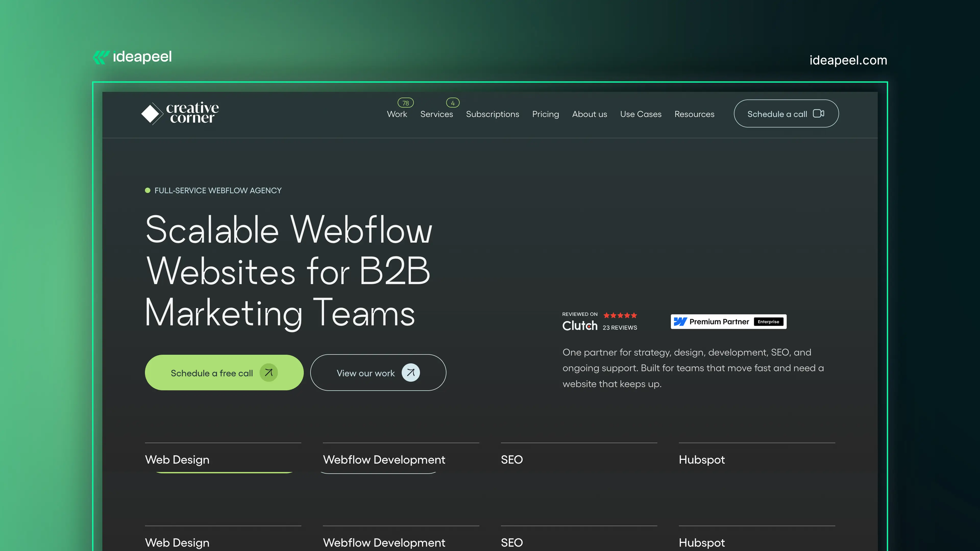Click the five-star rating icons
This screenshot has height=551, width=980.
tap(620, 315)
